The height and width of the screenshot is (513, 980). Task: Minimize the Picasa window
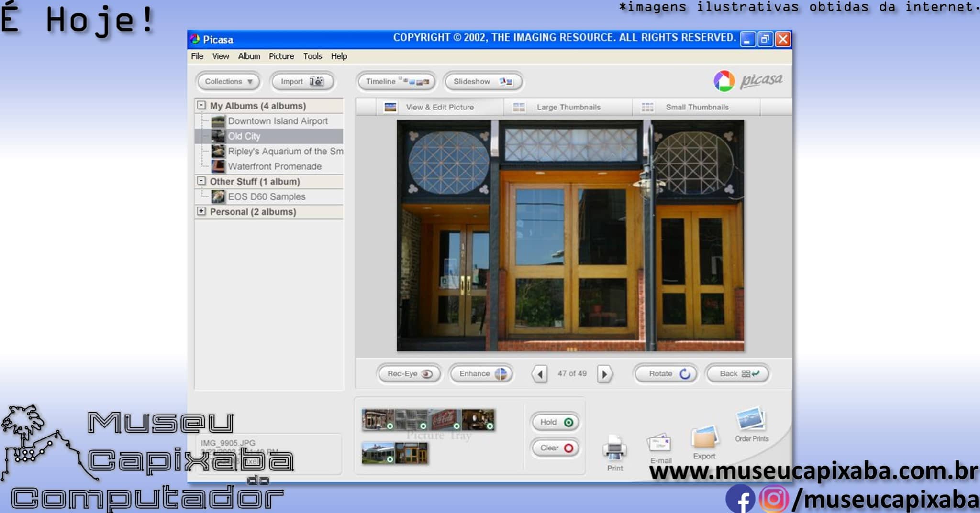pyautogui.click(x=747, y=39)
